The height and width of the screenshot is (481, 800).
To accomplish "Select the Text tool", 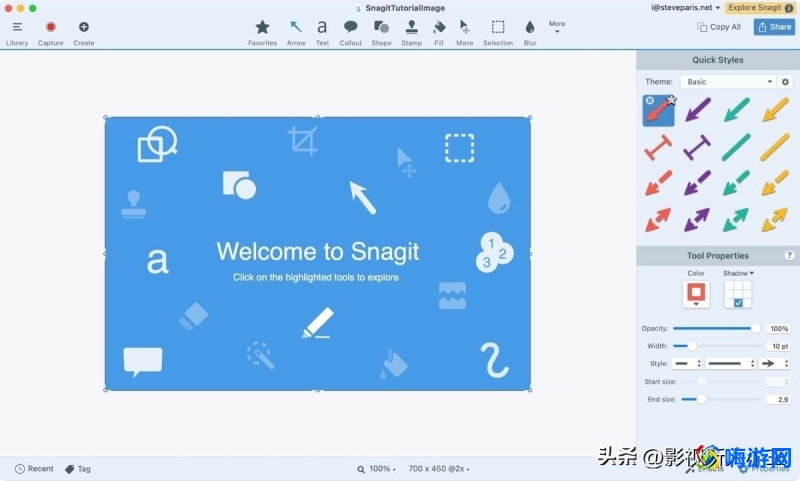I will click(322, 33).
